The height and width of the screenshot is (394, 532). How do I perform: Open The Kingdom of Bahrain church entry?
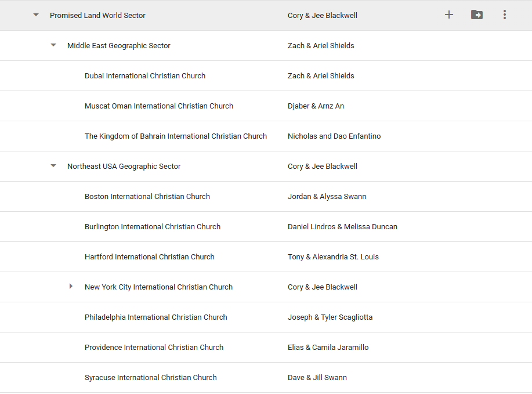[176, 136]
